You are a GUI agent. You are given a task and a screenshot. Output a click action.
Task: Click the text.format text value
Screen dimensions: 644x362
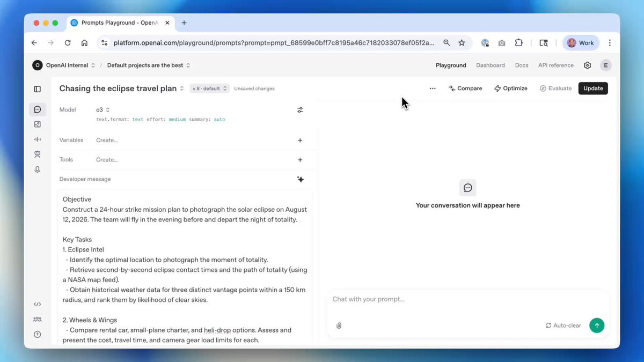point(138,120)
